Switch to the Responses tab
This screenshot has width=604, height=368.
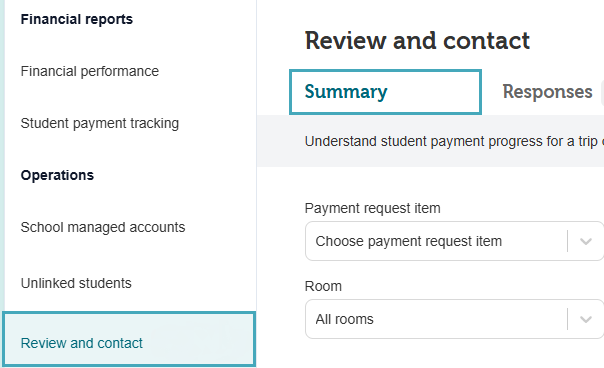(547, 92)
